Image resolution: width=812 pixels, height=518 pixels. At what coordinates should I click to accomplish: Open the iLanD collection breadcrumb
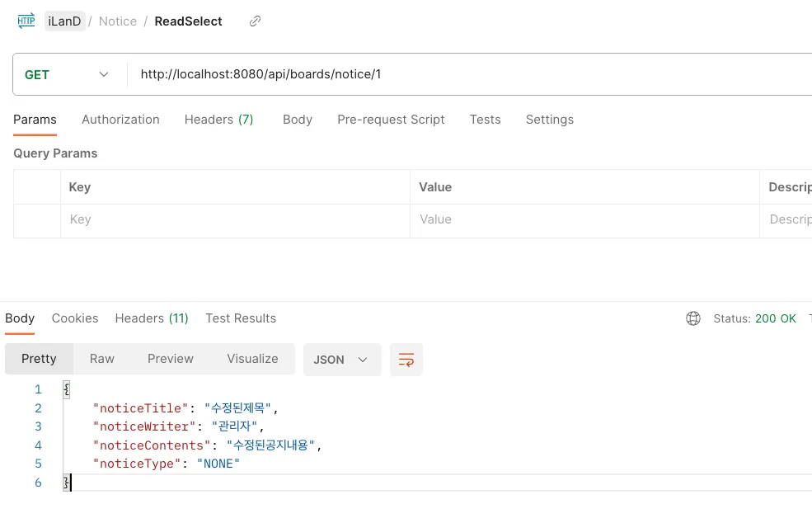pos(64,21)
